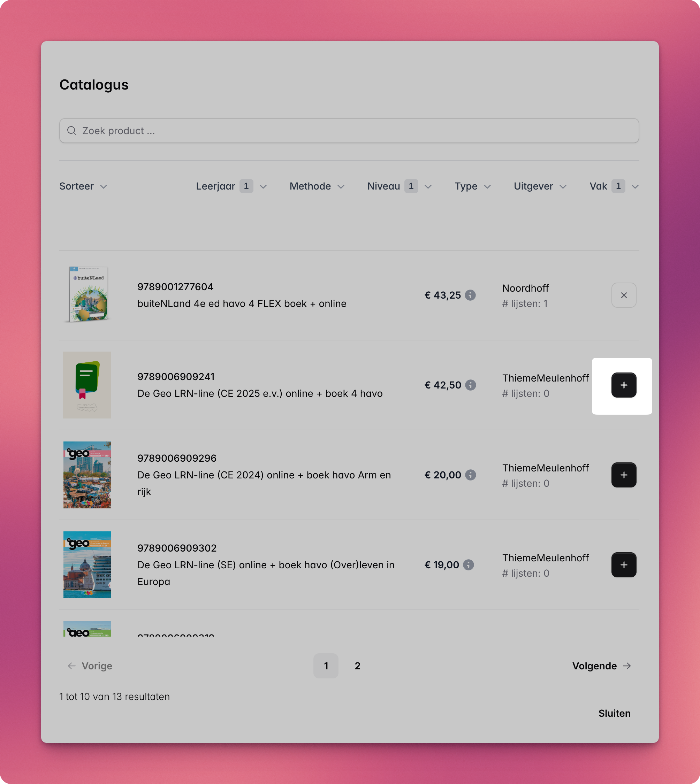Image resolution: width=700 pixels, height=784 pixels.
Task: Show price info for € 43,25
Action: [x=470, y=295]
